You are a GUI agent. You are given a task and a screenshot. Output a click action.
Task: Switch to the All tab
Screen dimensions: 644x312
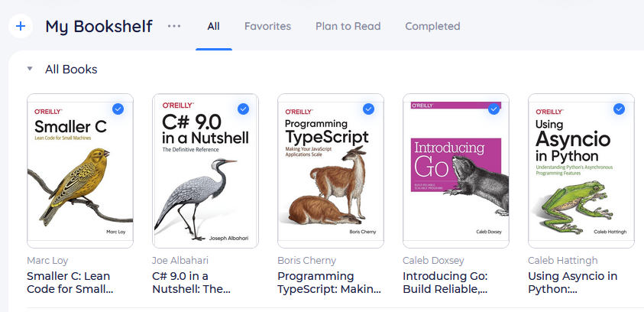click(214, 26)
